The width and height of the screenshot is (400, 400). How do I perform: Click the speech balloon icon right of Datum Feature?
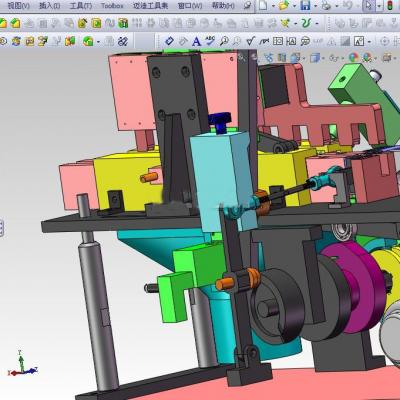(305, 41)
